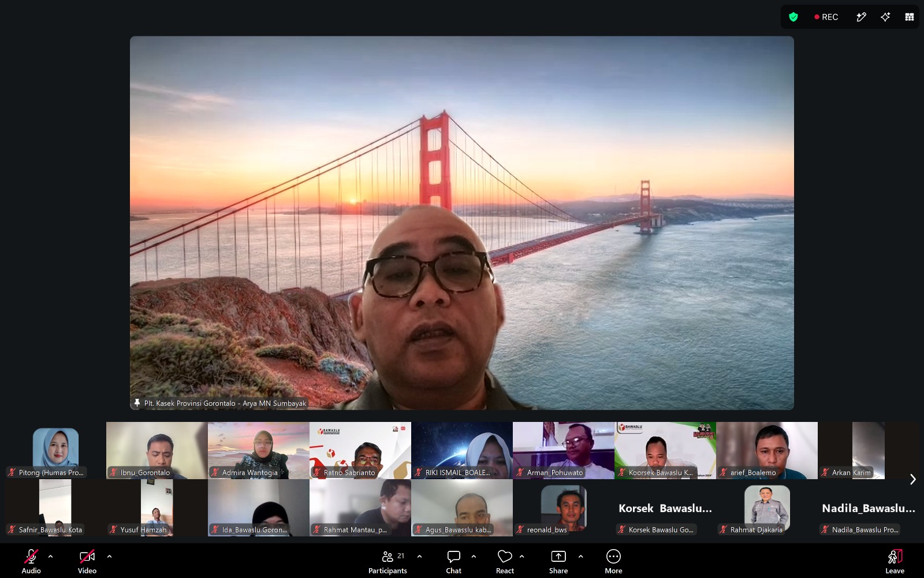Open the AI Companion sparkle icon

coord(885,17)
